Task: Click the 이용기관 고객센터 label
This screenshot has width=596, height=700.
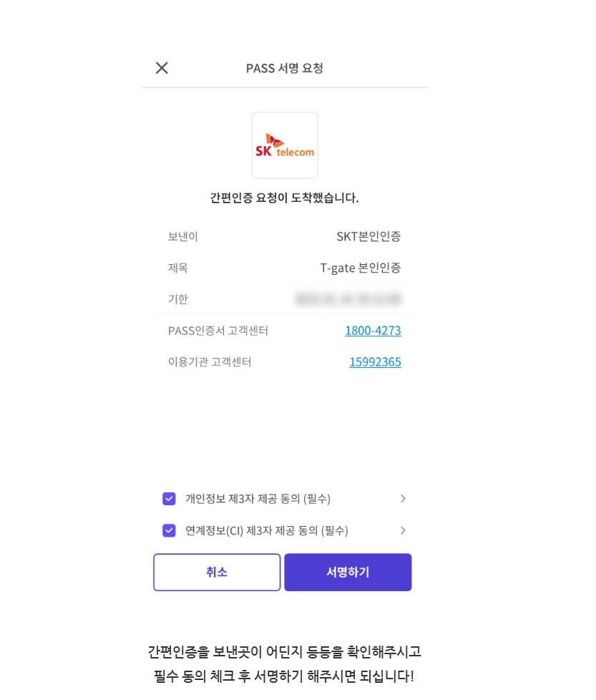Action: [210, 362]
